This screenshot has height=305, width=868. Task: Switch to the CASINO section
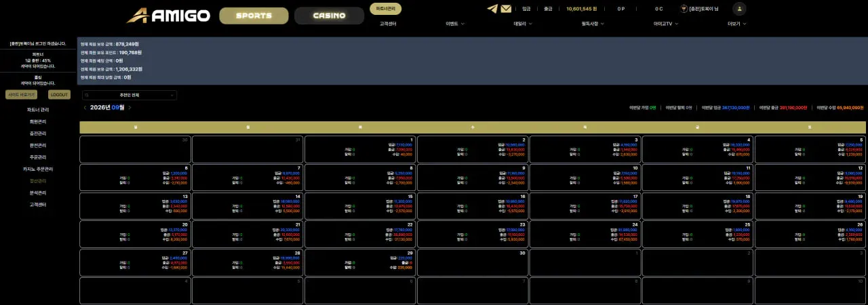[x=330, y=16]
